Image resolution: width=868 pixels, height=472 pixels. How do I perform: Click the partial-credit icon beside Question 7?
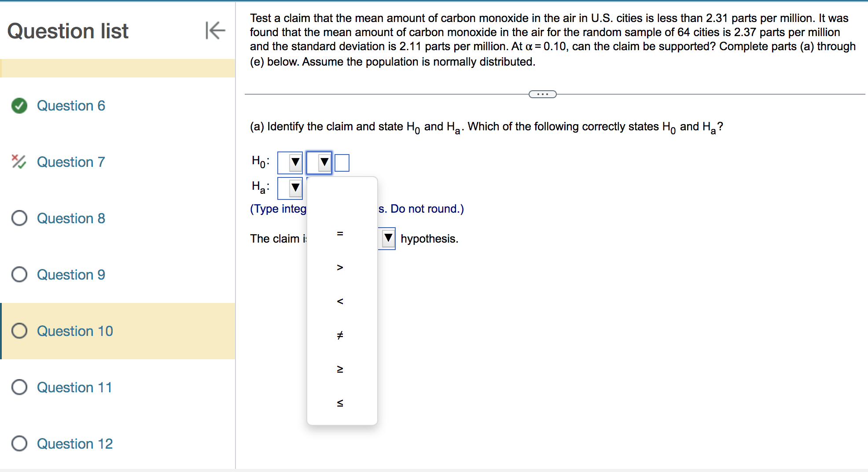18,162
